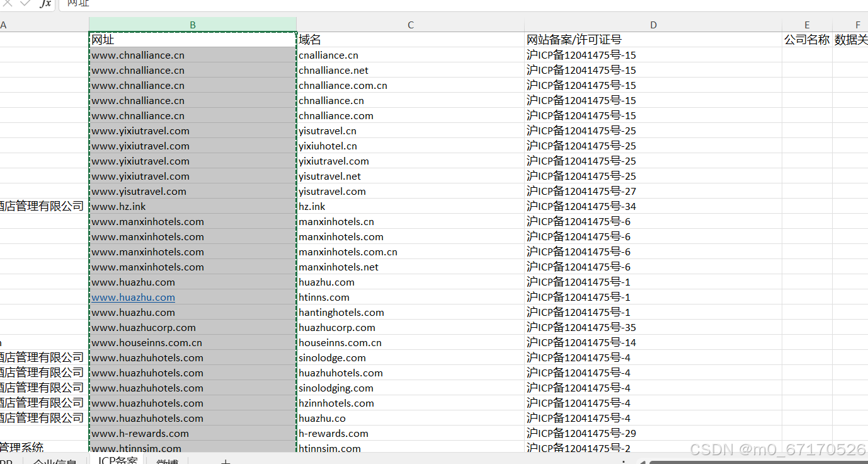The height and width of the screenshot is (464, 868).
Task: Click the formula bar enter checkmark icon
Action: click(25, 3)
